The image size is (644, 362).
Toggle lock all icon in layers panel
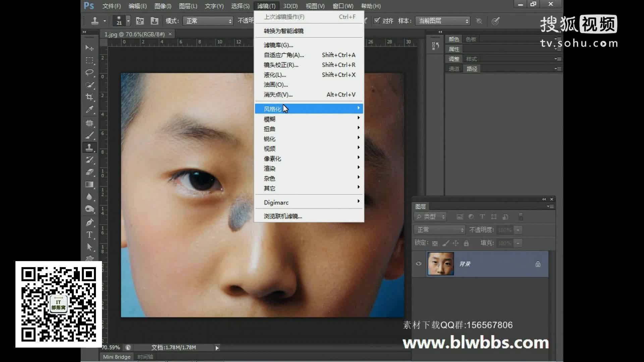(466, 243)
